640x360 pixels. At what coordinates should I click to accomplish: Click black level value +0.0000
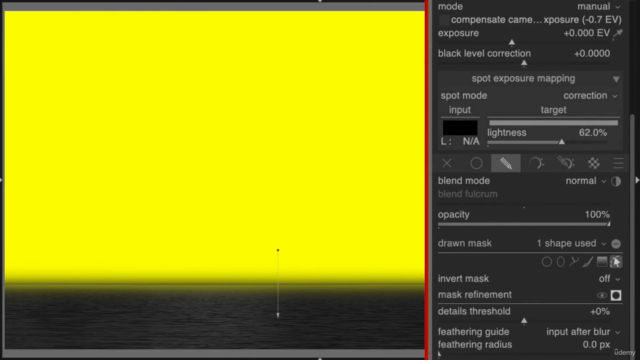point(592,53)
